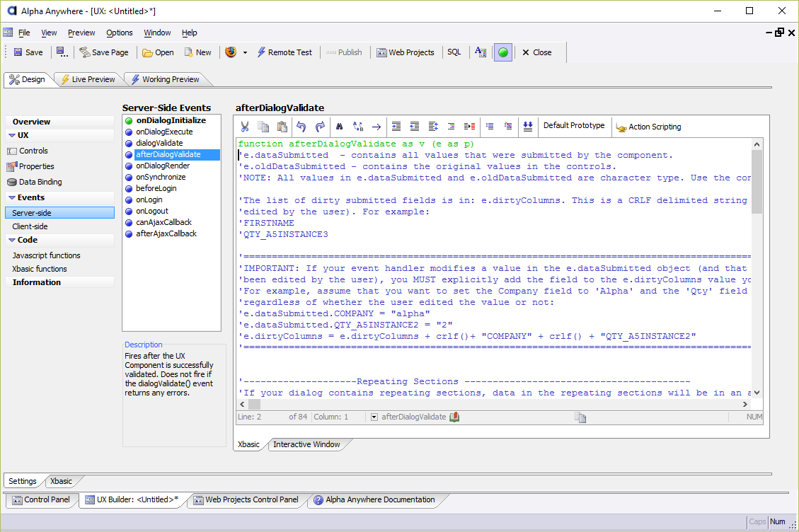The width and height of the screenshot is (799, 532).
Task: Click the Undo arrow icon
Action: point(301,127)
